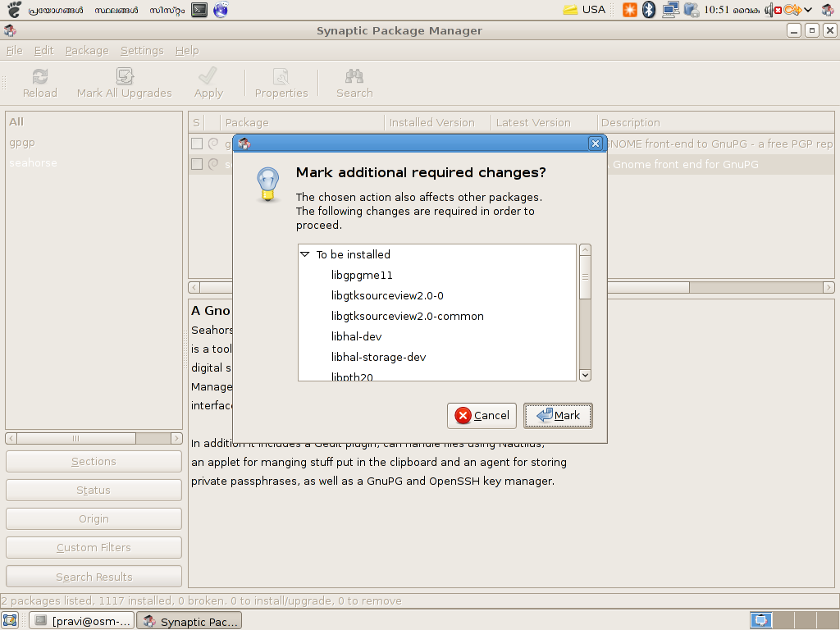This screenshot has height=630, width=840.
Task: Select libgtksourceview2.0-common in the list
Action: pyautogui.click(x=407, y=316)
